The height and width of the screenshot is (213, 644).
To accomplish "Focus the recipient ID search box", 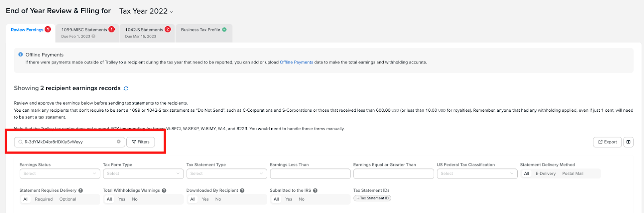I will click(70, 142).
